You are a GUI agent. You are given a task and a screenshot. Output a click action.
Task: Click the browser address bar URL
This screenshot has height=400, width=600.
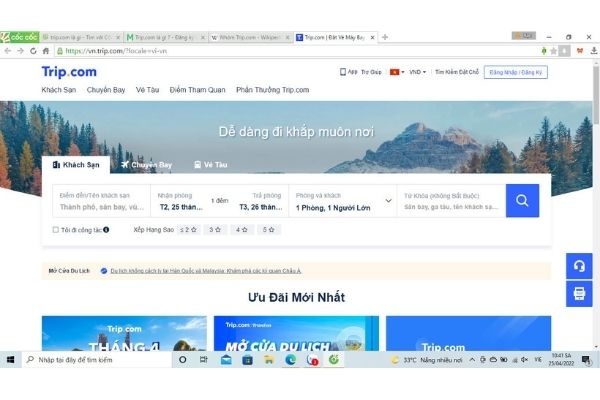click(116, 51)
